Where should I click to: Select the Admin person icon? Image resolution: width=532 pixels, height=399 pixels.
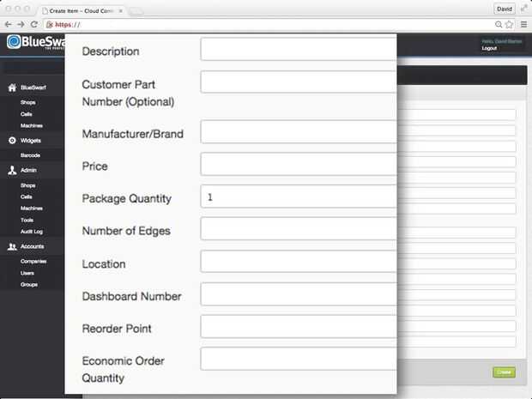(x=12, y=170)
